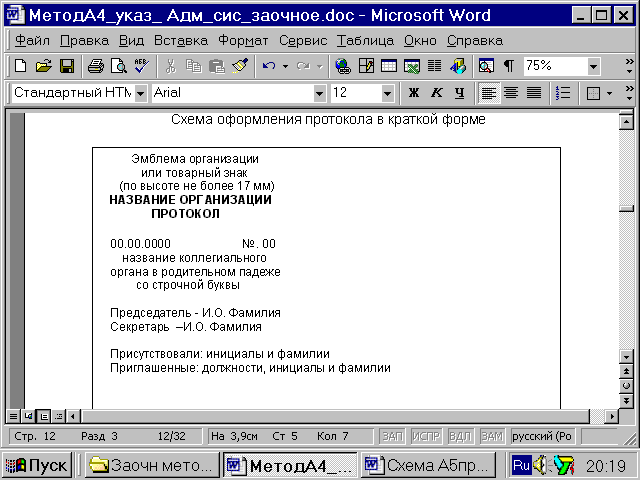Create a new blank document

pyautogui.click(x=20, y=66)
